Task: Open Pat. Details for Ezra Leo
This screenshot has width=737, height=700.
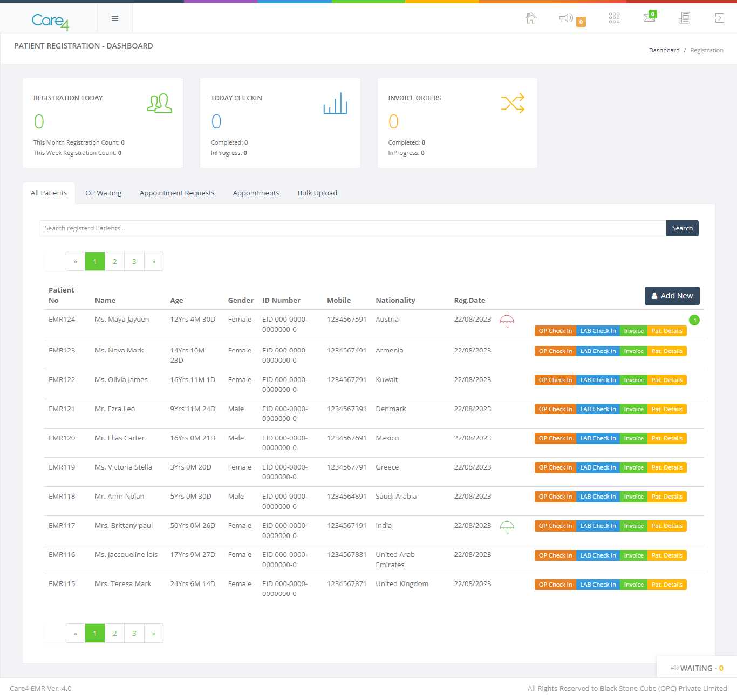Action: tap(667, 409)
